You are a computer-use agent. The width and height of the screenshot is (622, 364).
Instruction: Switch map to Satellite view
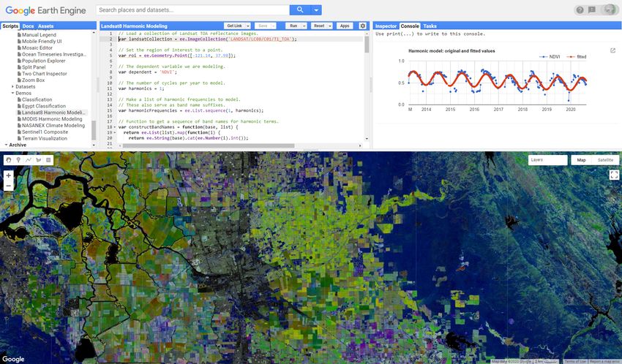coord(605,160)
